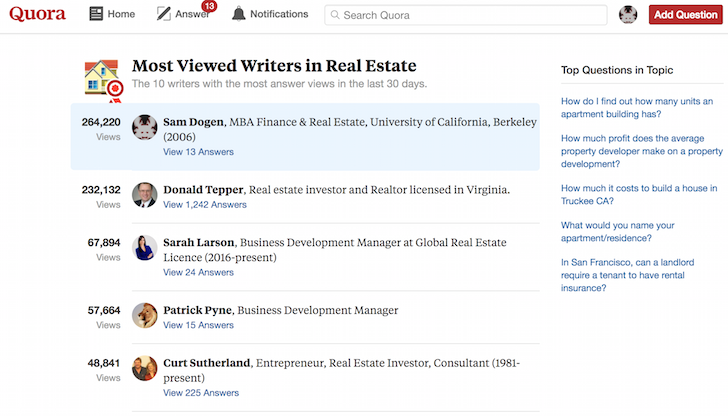The width and height of the screenshot is (728, 416).
Task: Open question about landlord rental insurance
Action: [x=627, y=275]
